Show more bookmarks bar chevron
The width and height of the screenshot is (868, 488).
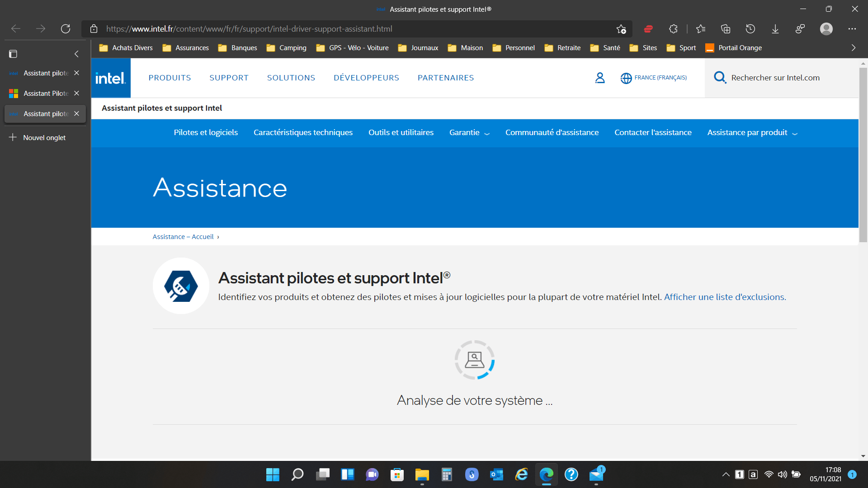click(854, 48)
